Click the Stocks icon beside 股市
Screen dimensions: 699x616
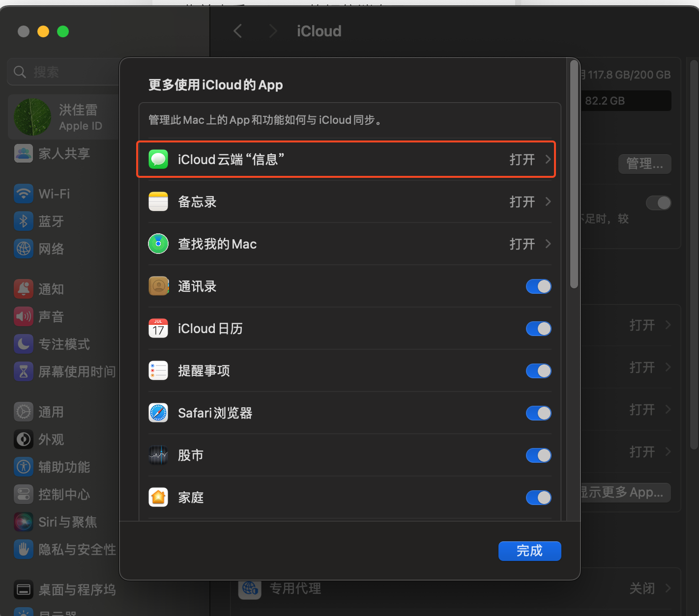coord(158,455)
